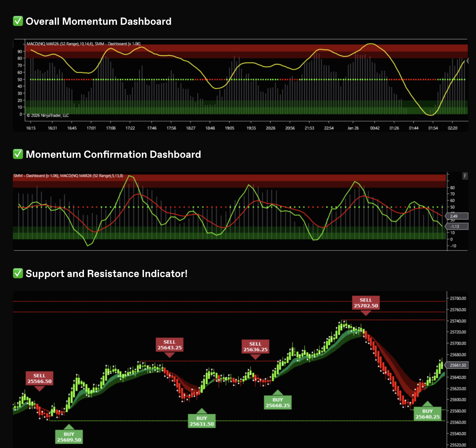Click the 17:01 time axis label
Image resolution: width=476 pixels, height=448 pixels.
[x=91, y=128]
